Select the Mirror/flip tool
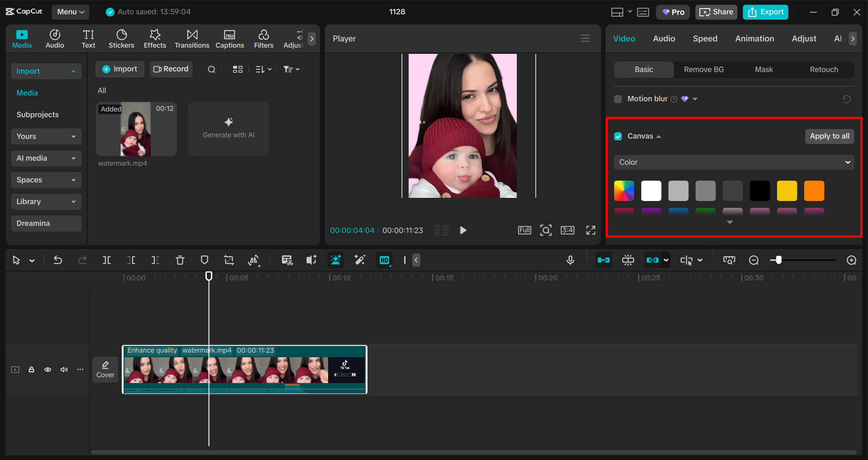 254,260
